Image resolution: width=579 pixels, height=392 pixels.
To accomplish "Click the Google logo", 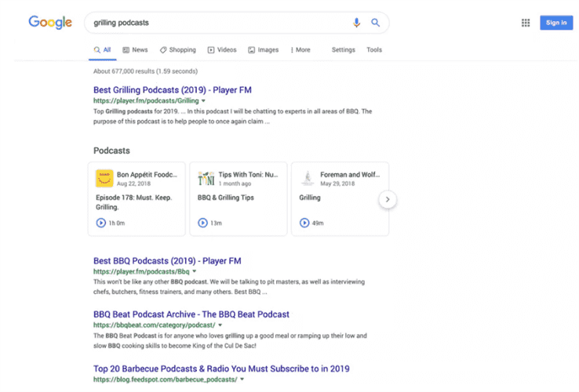I will (50, 22).
